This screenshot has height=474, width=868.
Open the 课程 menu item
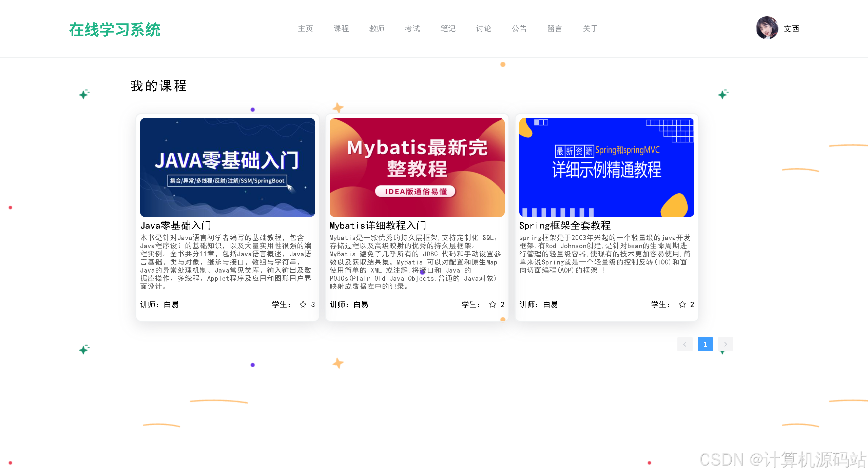(x=341, y=28)
